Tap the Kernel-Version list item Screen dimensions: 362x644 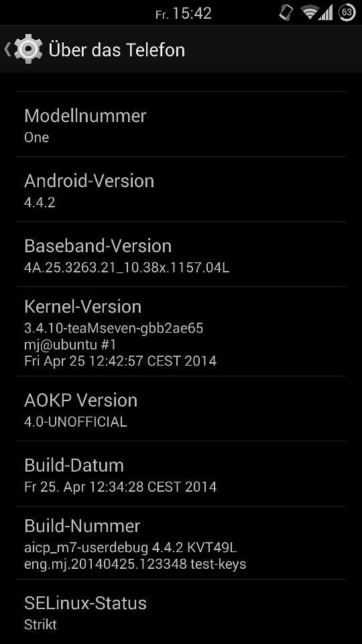[x=181, y=331]
